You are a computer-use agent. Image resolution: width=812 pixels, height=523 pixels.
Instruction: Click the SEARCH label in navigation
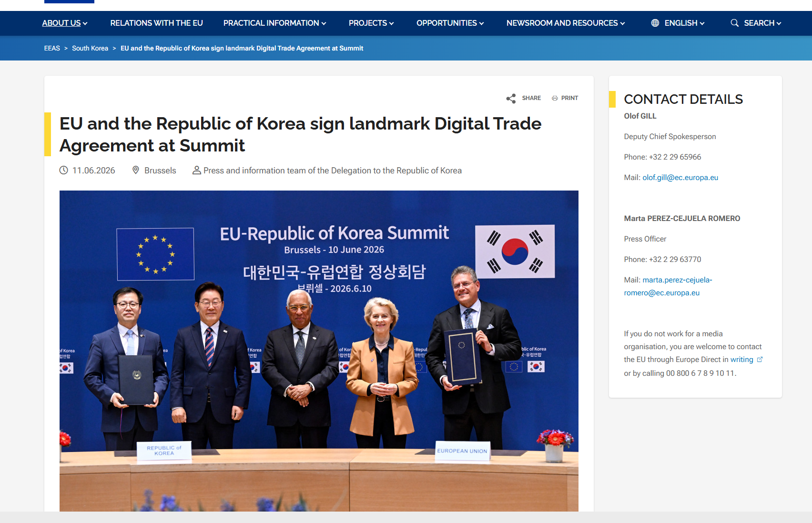coord(759,23)
